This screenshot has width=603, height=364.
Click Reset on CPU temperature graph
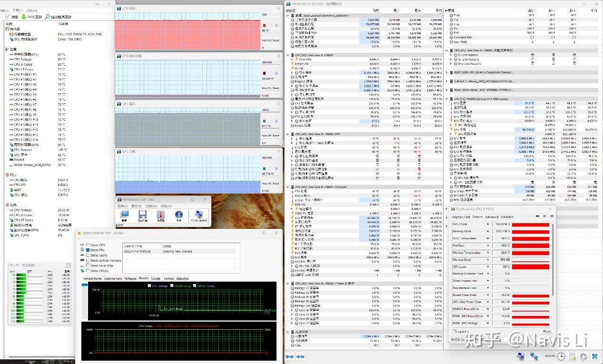coord(276,40)
